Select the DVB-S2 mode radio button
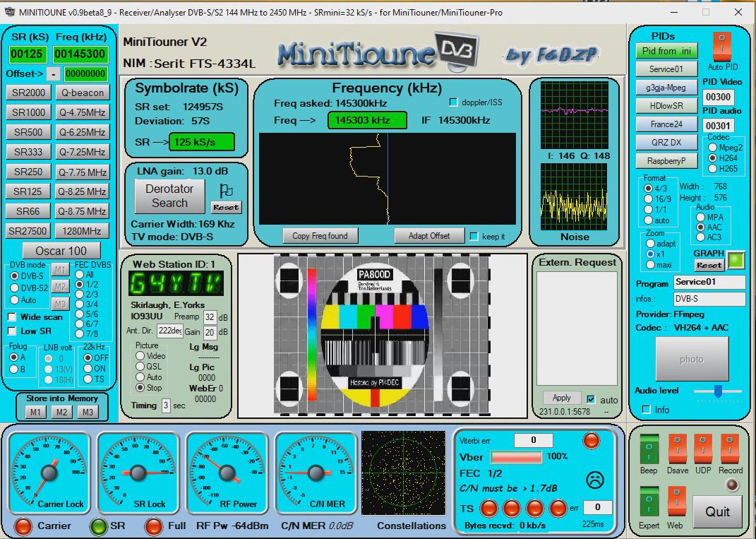Viewport: 756px width, 539px height. (14, 288)
